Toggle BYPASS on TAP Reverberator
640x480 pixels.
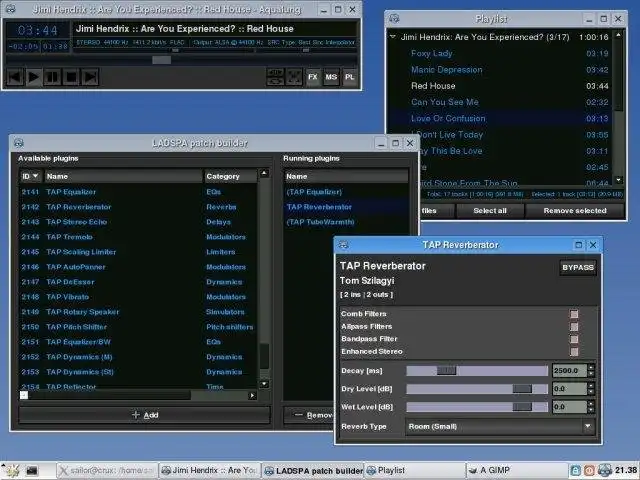578,268
